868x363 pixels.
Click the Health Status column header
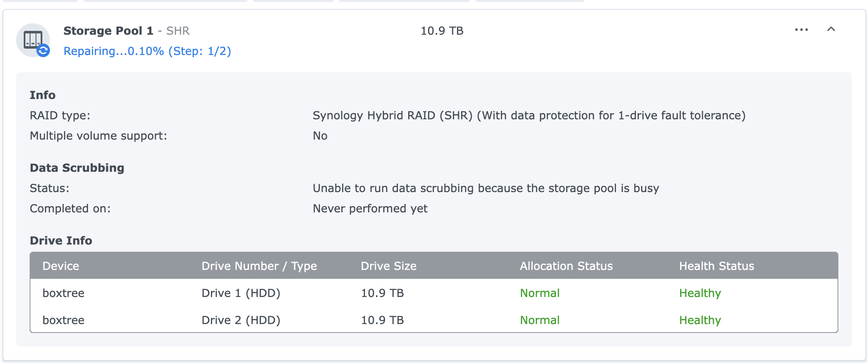coord(716,266)
